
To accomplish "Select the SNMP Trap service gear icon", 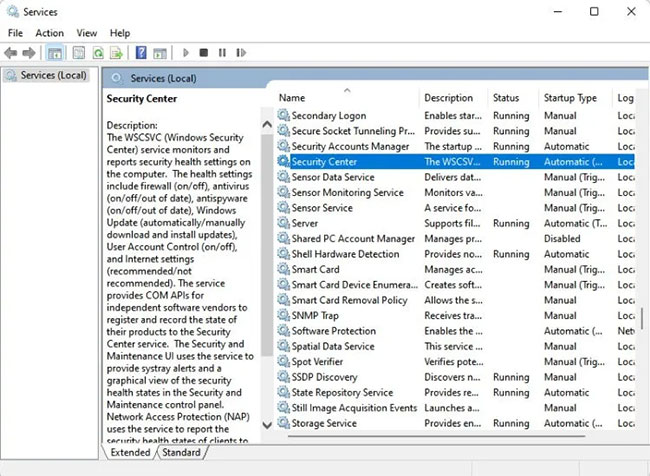I will [x=283, y=316].
